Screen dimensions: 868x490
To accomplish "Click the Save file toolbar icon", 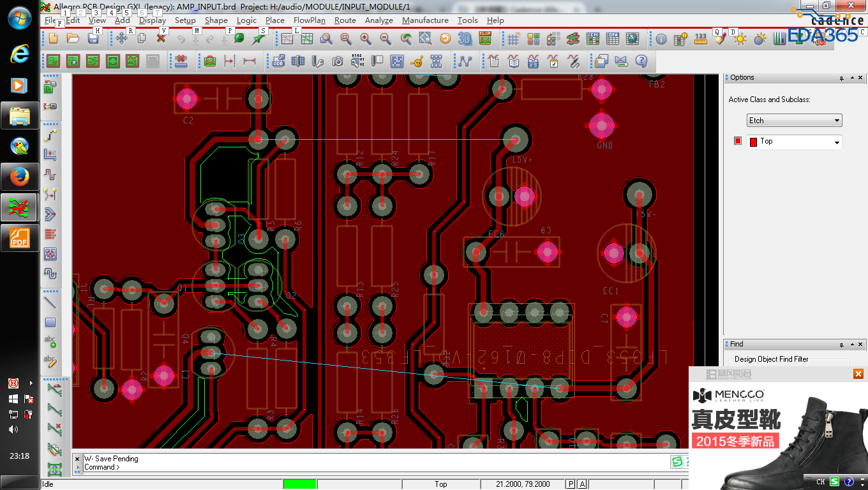I will tap(93, 39).
